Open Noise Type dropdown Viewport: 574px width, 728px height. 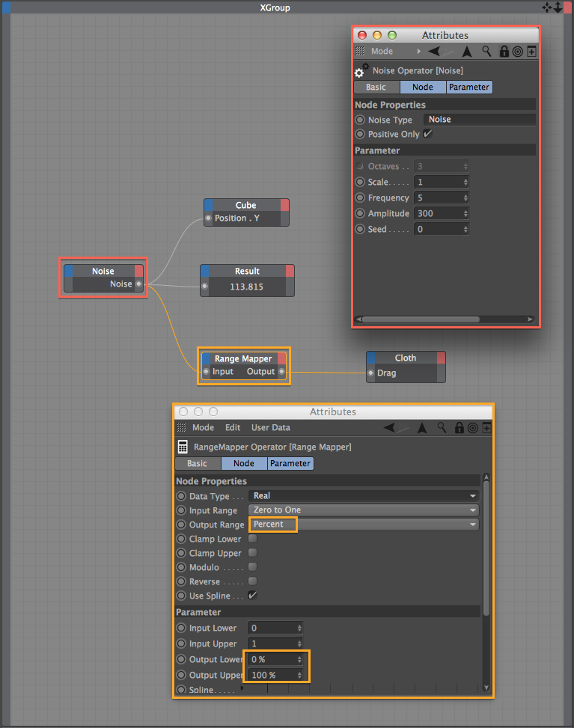(479, 120)
